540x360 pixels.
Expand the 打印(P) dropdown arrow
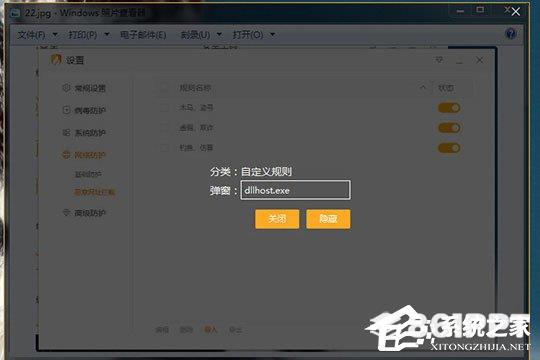[107, 35]
